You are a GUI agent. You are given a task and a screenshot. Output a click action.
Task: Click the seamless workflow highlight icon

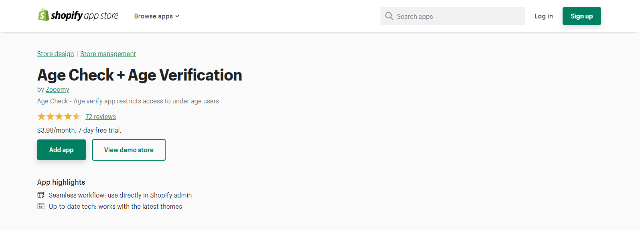[41, 195]
